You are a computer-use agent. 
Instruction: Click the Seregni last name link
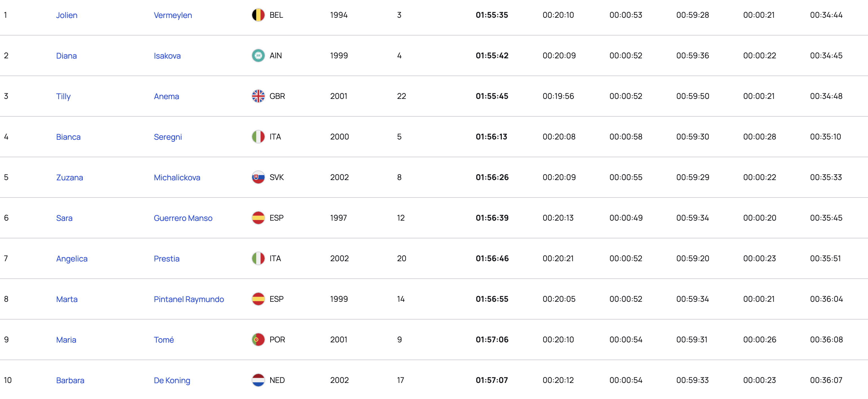(x=168, y=137)
